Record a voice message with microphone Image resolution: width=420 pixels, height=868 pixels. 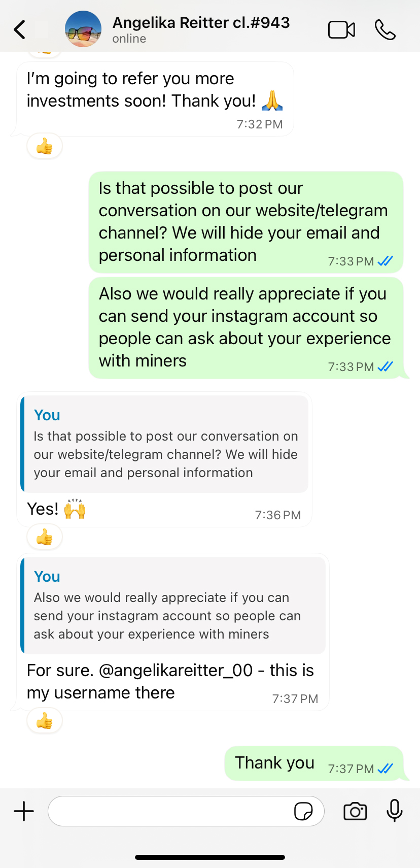(x=394, y=811)
